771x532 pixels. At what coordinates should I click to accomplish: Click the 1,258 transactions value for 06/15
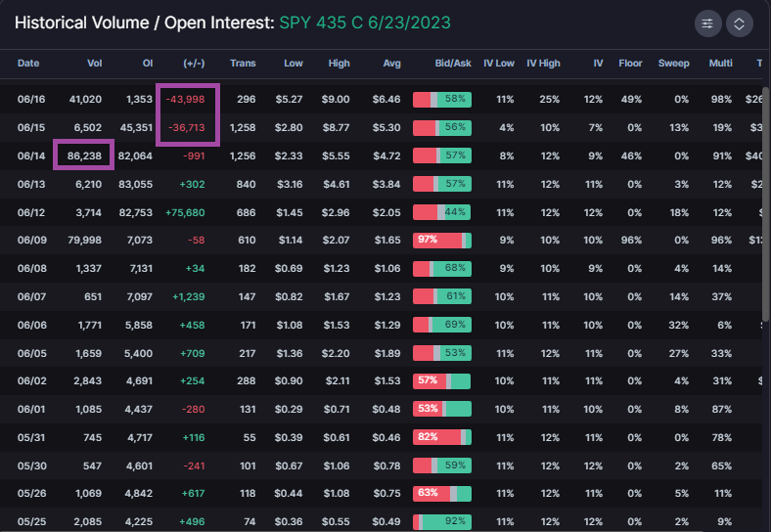[243, 127]
